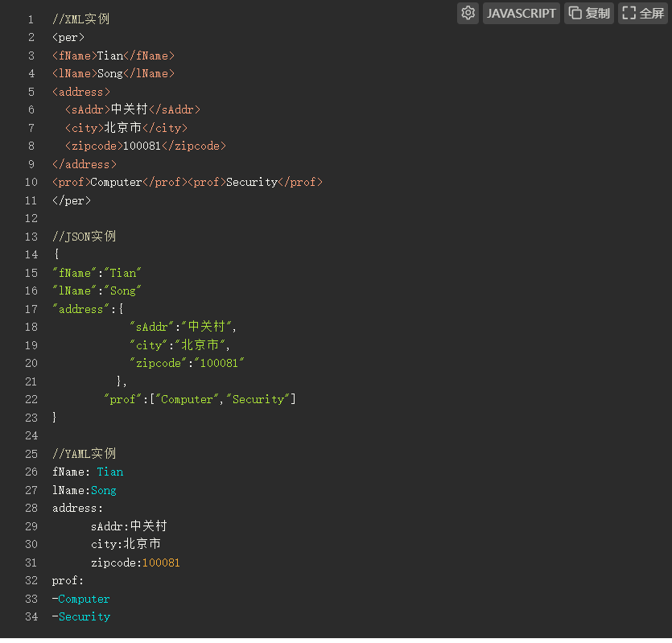The width and height of the screenshot is (672, 643).
Task: Click the YAML prof: key
Action: click(x=68, y=581)
